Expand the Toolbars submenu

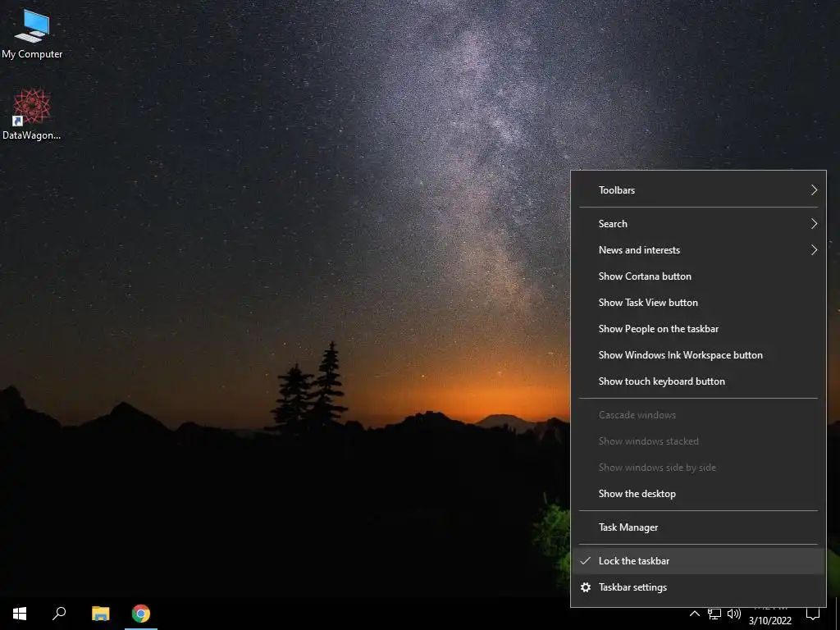coord(699,190)
